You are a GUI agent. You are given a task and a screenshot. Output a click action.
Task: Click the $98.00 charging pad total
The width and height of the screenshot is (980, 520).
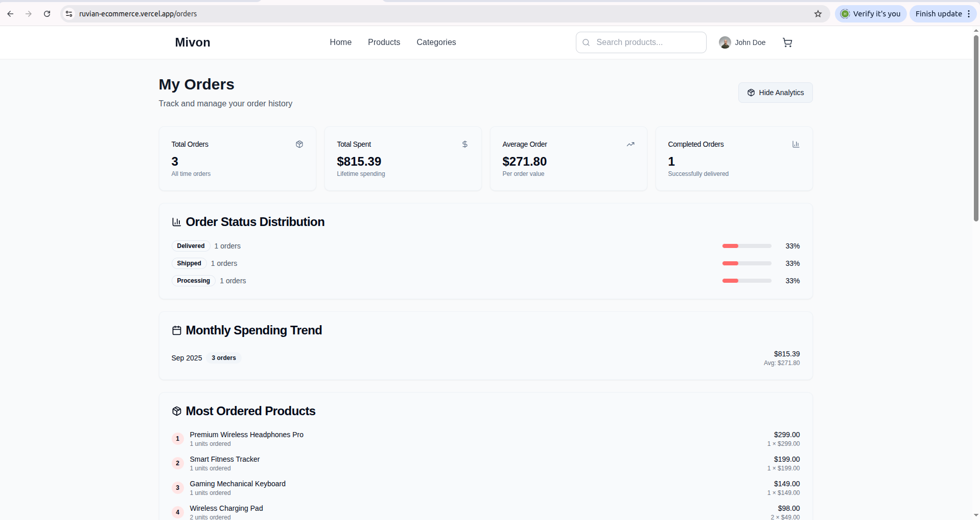coord(789,508)
